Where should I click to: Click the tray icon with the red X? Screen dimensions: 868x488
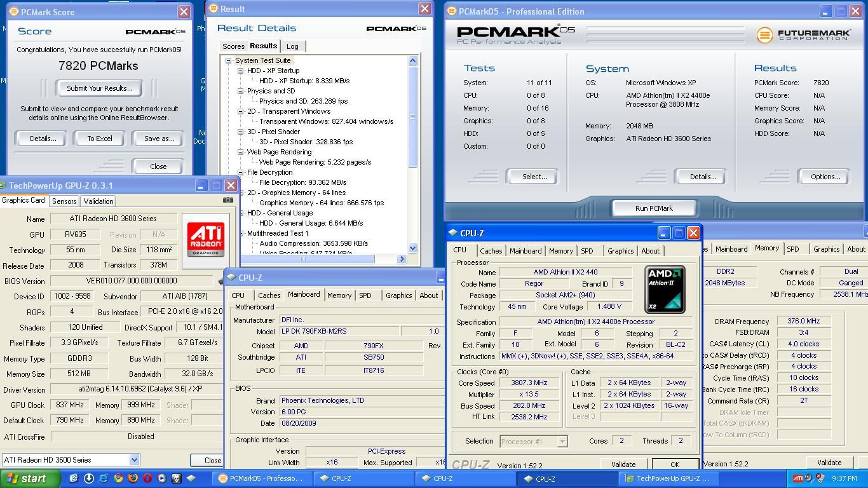820,478
